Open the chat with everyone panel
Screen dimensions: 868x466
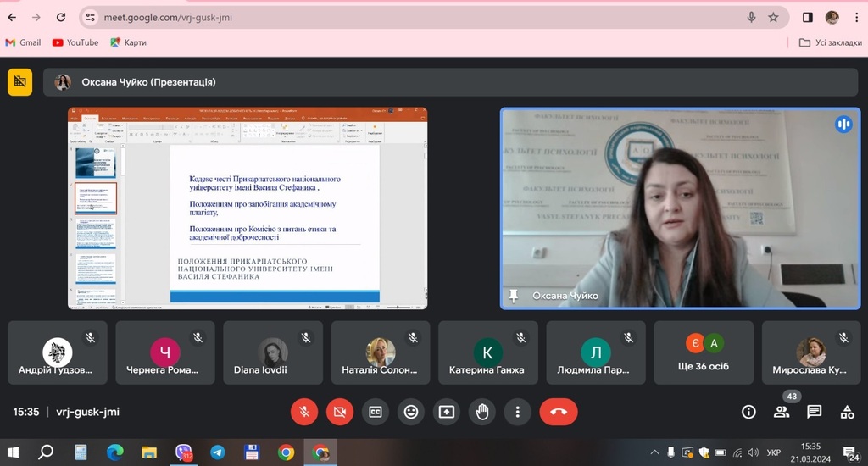(x=814, y=412)
